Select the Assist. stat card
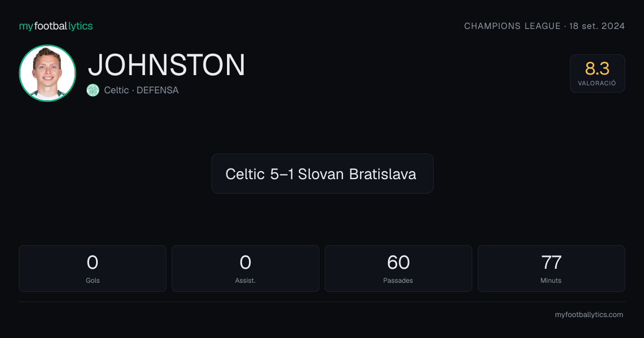Screen dimensions: 644x338 245,268
